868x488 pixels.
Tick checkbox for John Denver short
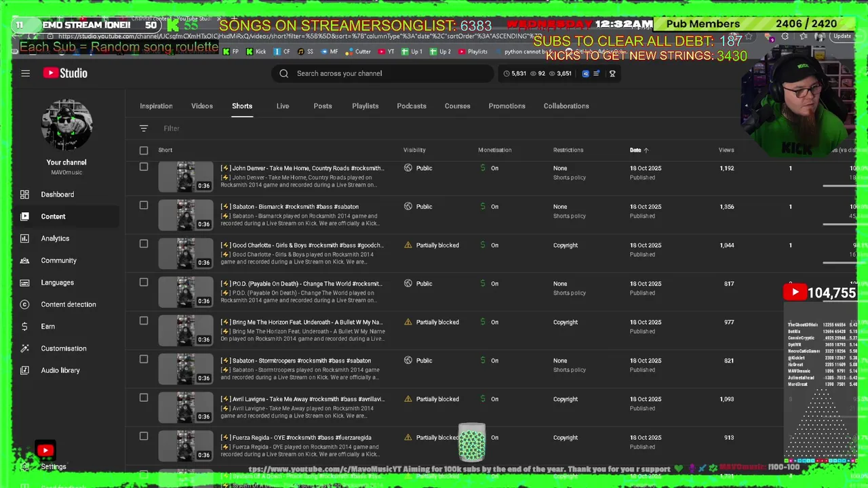pyautogui.click(x=144, y=167)
